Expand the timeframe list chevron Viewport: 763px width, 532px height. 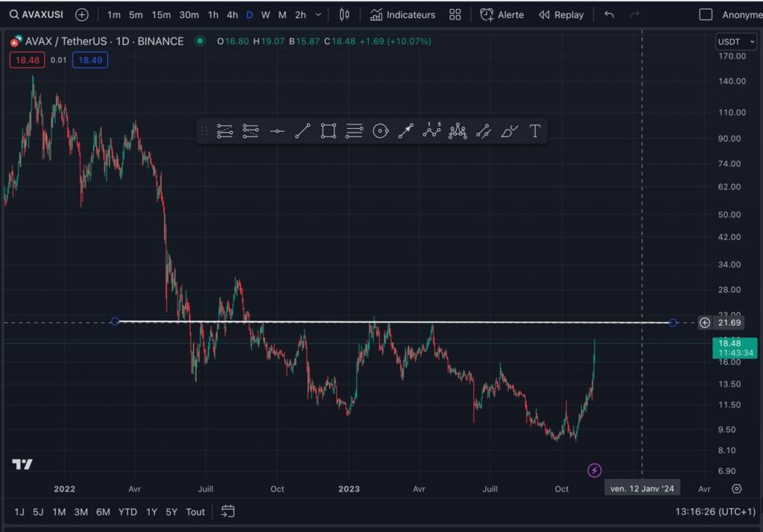coord(318,15)
